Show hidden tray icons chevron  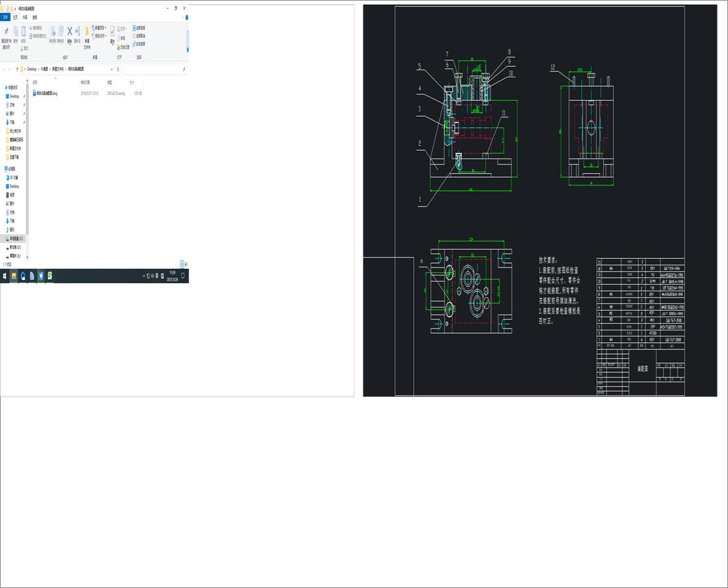pos(144,276)
